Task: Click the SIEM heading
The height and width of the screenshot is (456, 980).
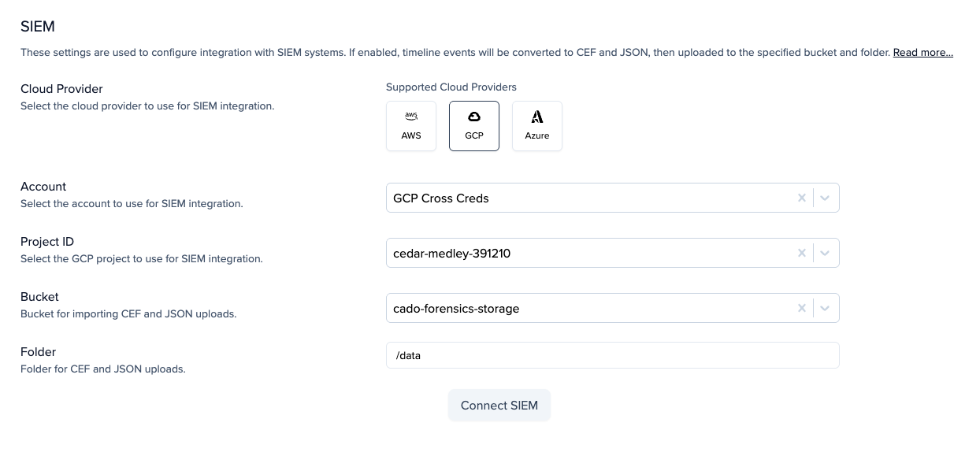Action: pyautogui.click(x=38, y=26)
